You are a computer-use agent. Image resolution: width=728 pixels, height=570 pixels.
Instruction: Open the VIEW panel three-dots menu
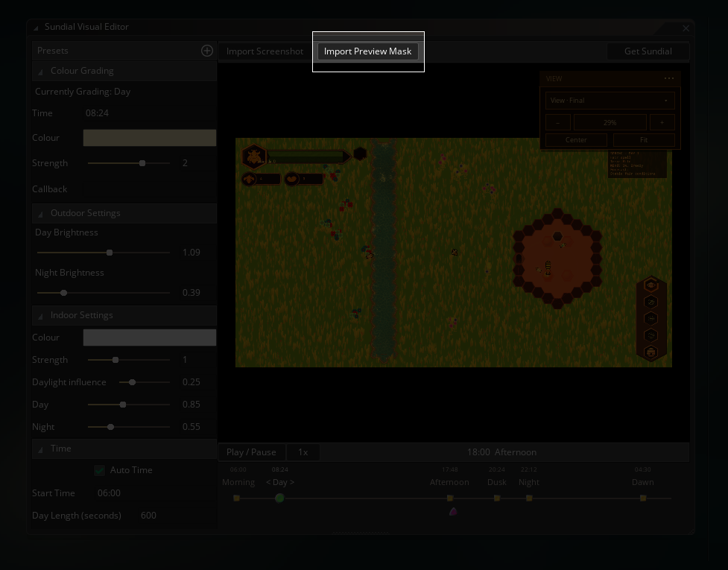(x=669, y=78)
